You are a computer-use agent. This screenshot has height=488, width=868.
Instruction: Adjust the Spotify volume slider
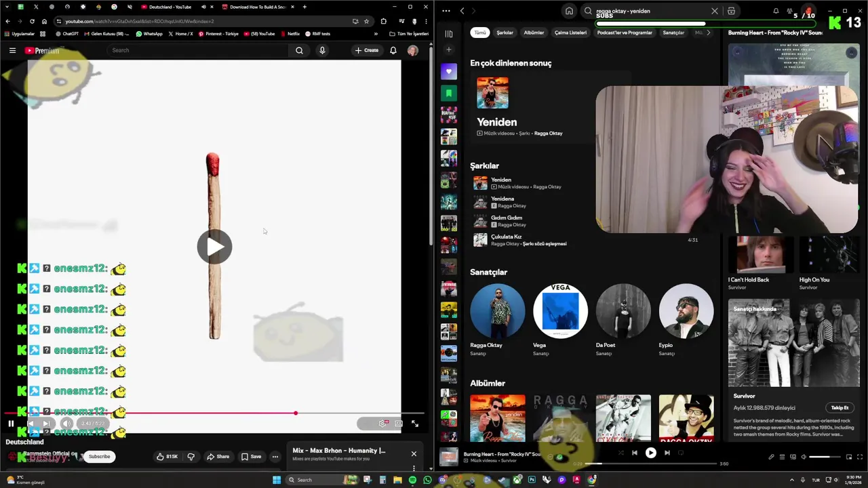(824, 457)
